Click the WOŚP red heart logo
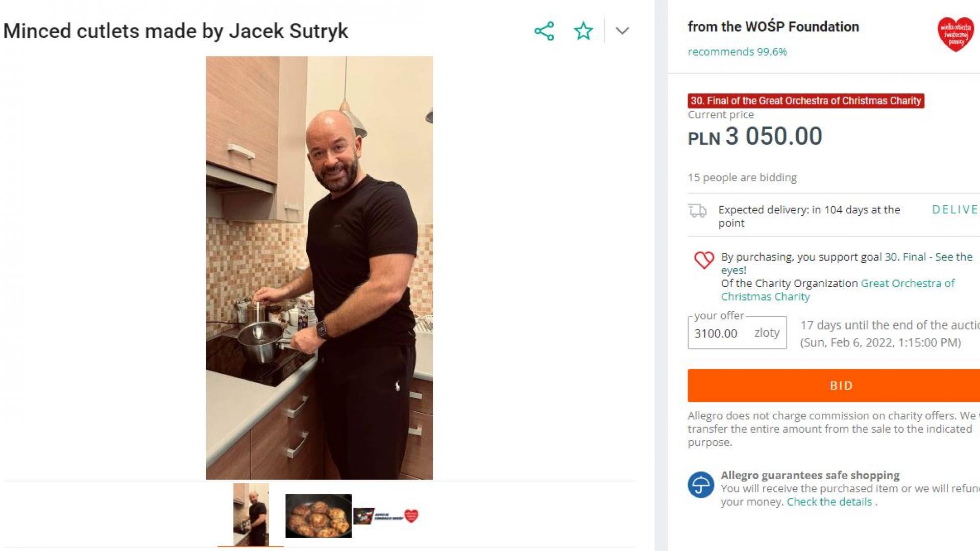Viewport: 980px width, 551px height. coord(955,34)
